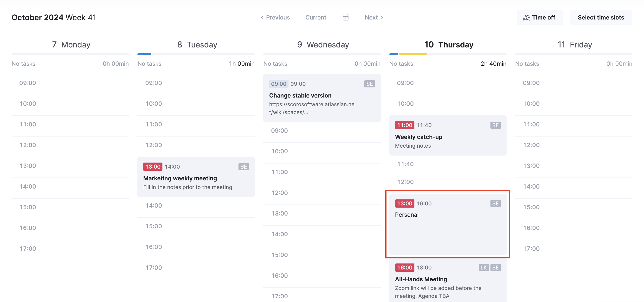Click Tuesday's workload progress bar
This screenshot has width=644, height=302.
point(196,54)
